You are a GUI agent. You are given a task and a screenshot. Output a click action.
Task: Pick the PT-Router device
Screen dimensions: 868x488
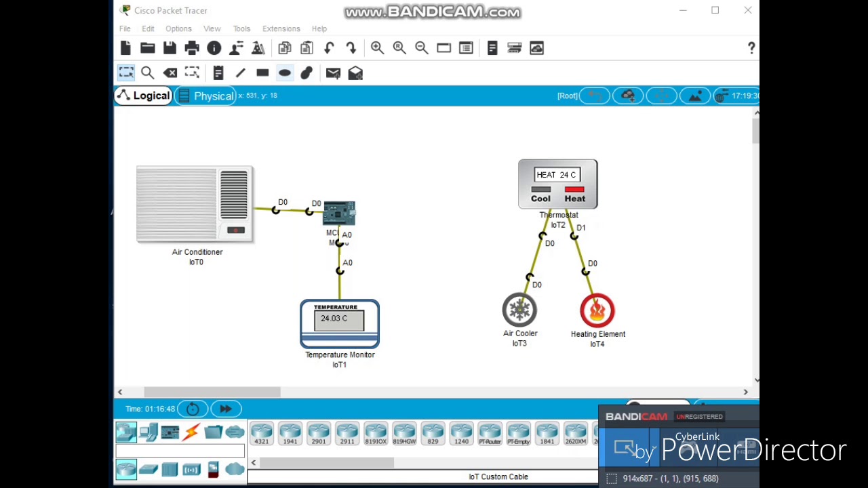pyautogui.click(x=490, y=433)
